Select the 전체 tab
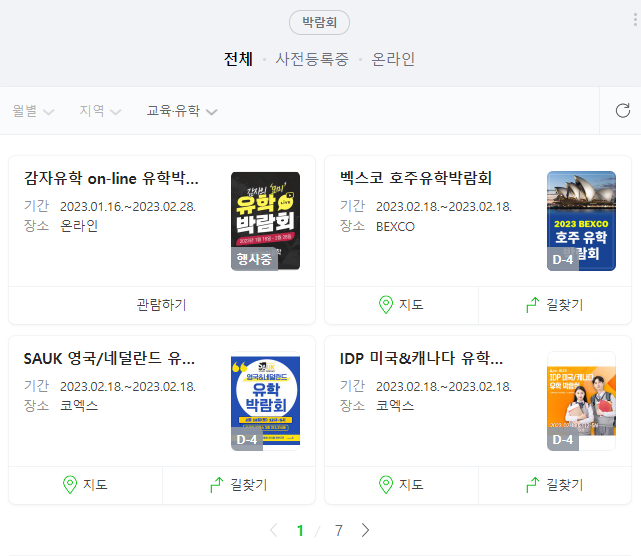The width and height of the screenshot is (641, 556). click(238, 59)
